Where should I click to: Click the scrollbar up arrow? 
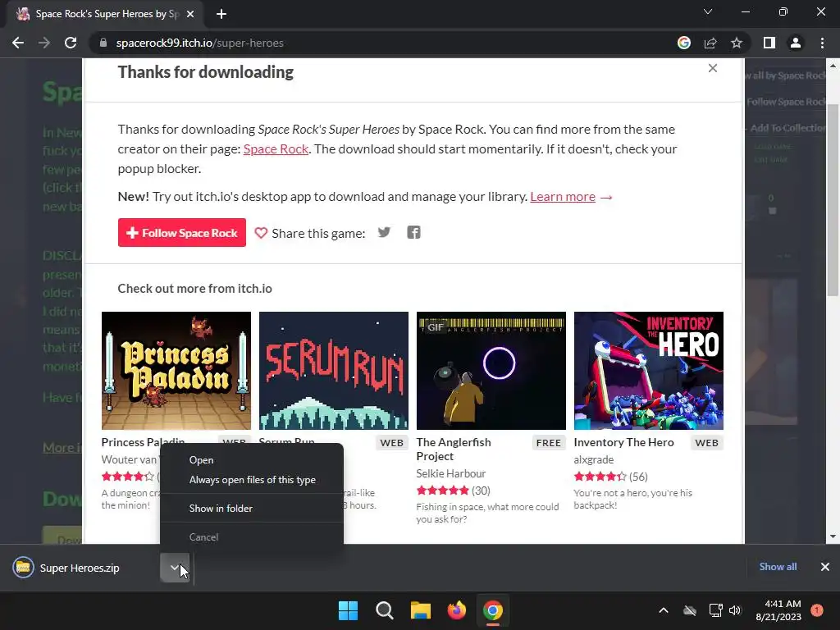pyautogui.click(x=833, y=66)
